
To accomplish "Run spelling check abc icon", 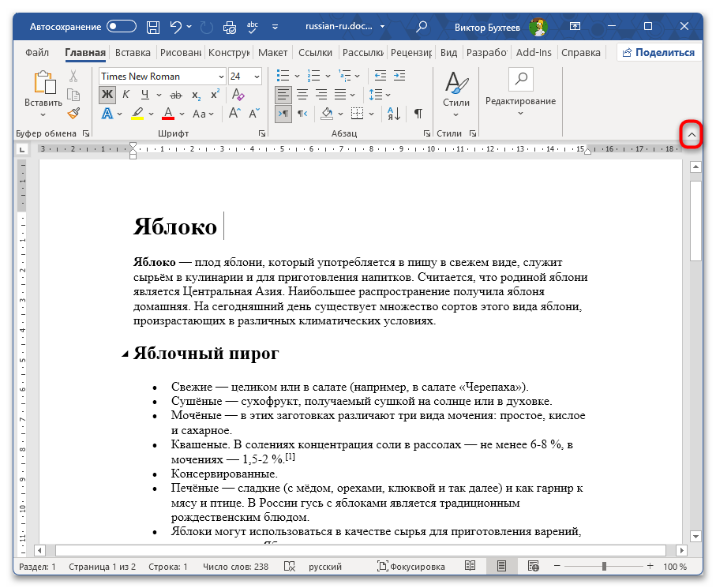I will [252, 28].
